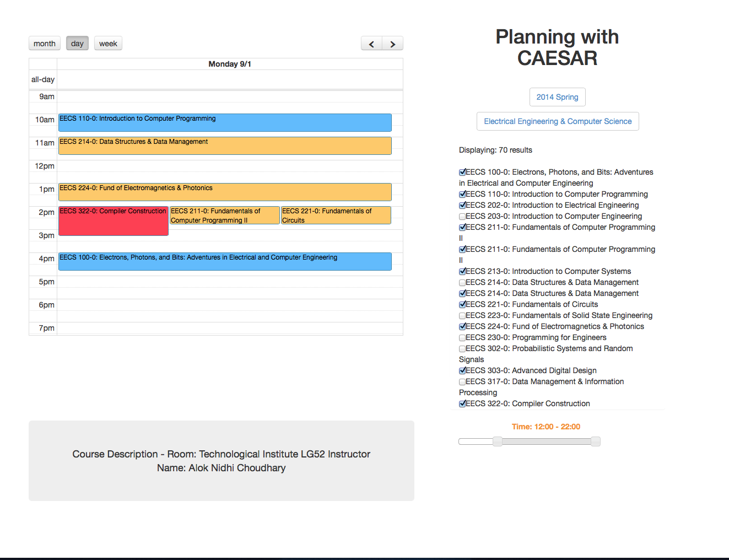This screenshot has width=729, height=560.
Task: Open EECS 110-0 event on the calendar
Action: point(225,122)
